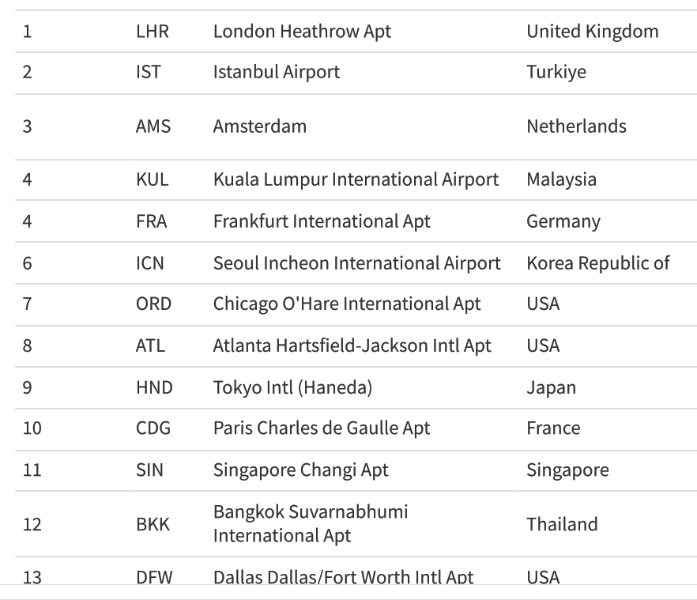The width and height of the screenshot is (697, 600).
Task: Click the Germany country cell
Action: (563, 221)
